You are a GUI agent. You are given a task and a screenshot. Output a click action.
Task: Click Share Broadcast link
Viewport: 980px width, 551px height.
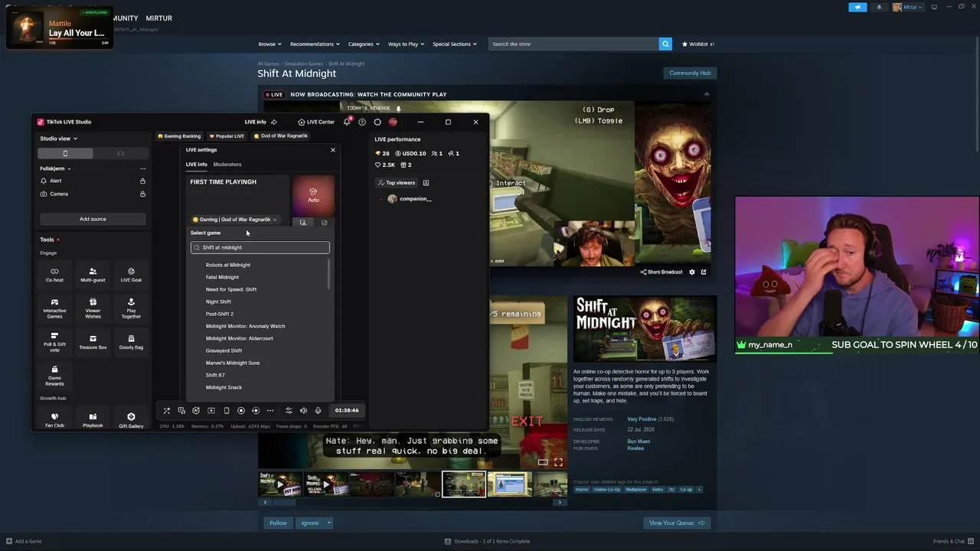(661, 272)
